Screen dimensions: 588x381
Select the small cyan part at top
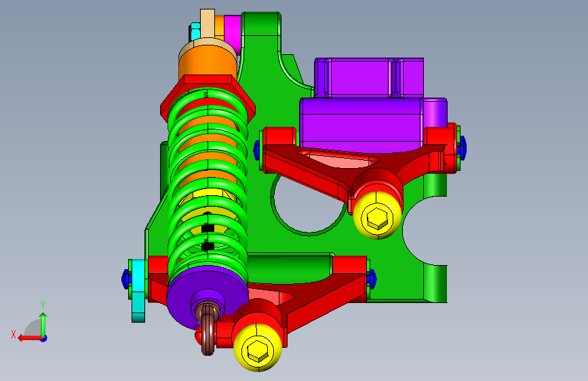195,31
